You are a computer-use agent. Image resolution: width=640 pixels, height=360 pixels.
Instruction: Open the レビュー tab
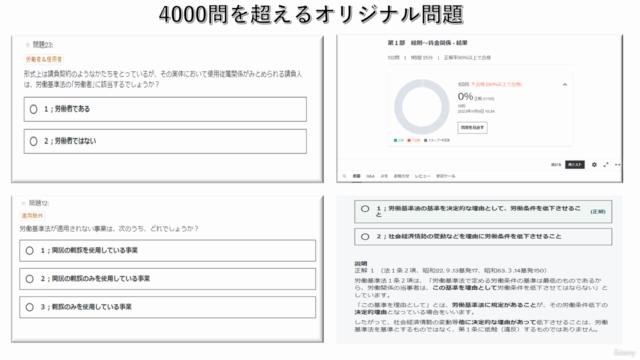pyautogui.click(x=422, y=176)
